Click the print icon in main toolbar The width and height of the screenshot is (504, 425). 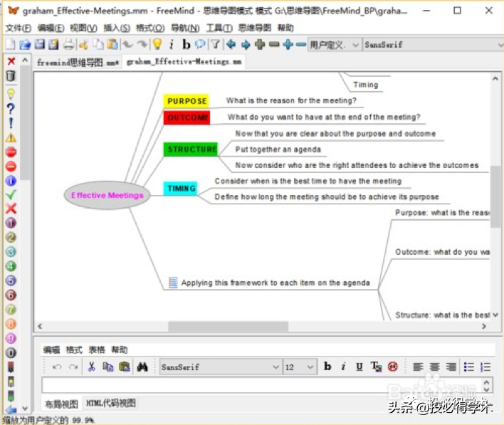click(x=68, y=44)
